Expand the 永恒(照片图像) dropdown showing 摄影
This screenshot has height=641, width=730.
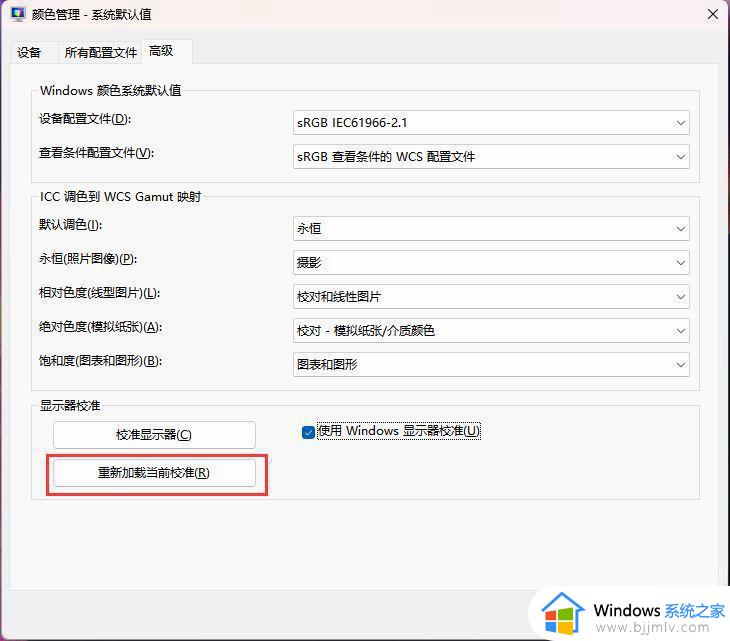(491, 263)
